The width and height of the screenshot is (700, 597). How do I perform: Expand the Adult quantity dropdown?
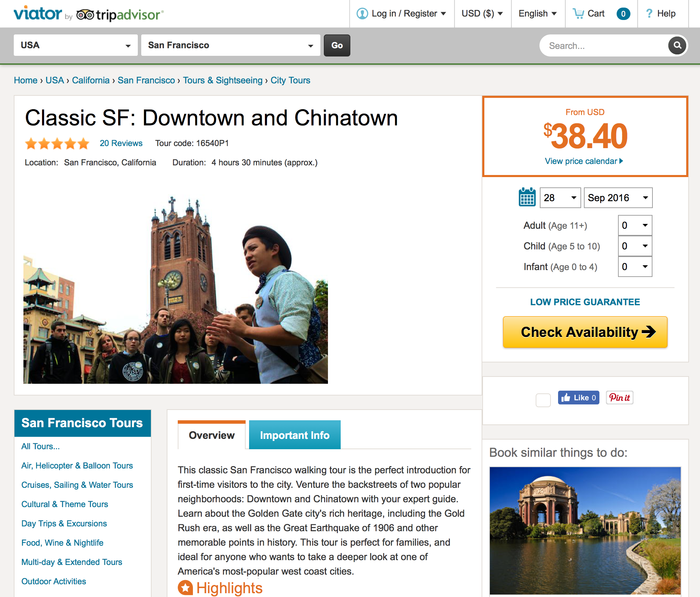(x=635, y=225)
